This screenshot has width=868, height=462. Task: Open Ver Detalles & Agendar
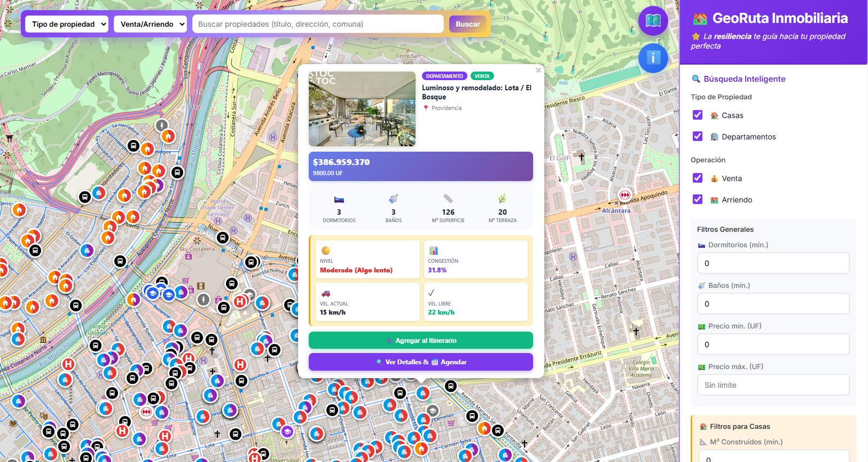(x=421, y=362)
